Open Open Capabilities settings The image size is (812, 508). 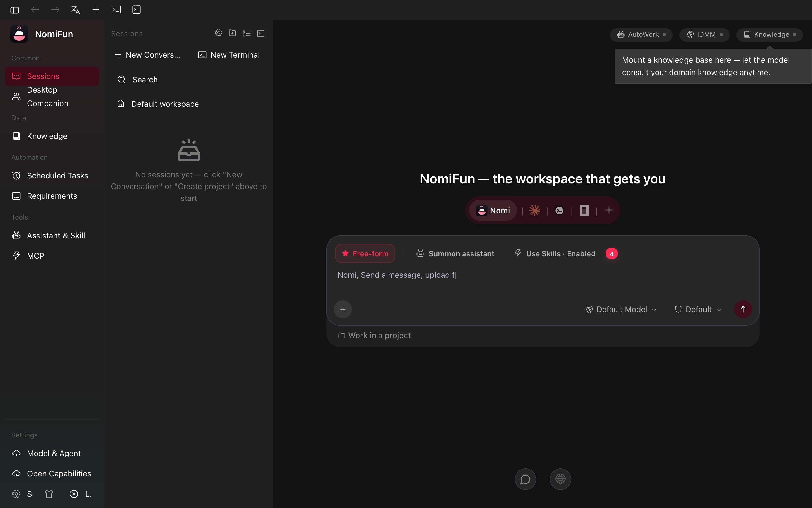click(x=52, y=474)
